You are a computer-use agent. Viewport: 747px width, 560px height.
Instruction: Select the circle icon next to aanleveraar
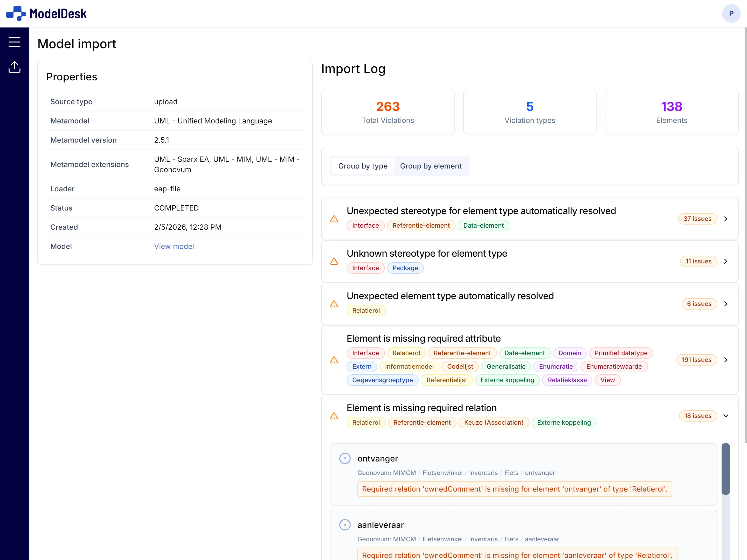click(345, 524)
